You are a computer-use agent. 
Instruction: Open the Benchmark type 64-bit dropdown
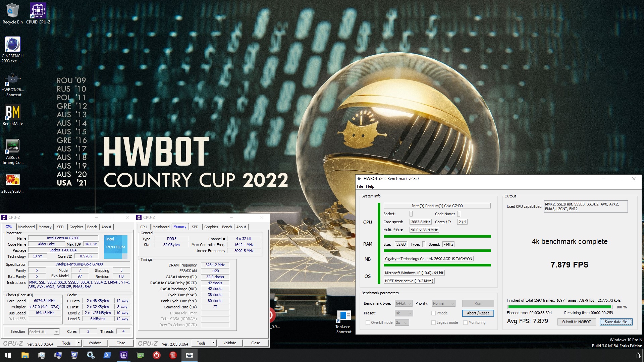point(404,303)
